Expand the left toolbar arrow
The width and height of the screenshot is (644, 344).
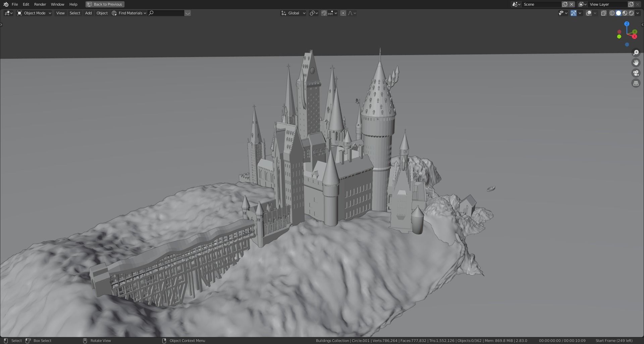(1, 24)
